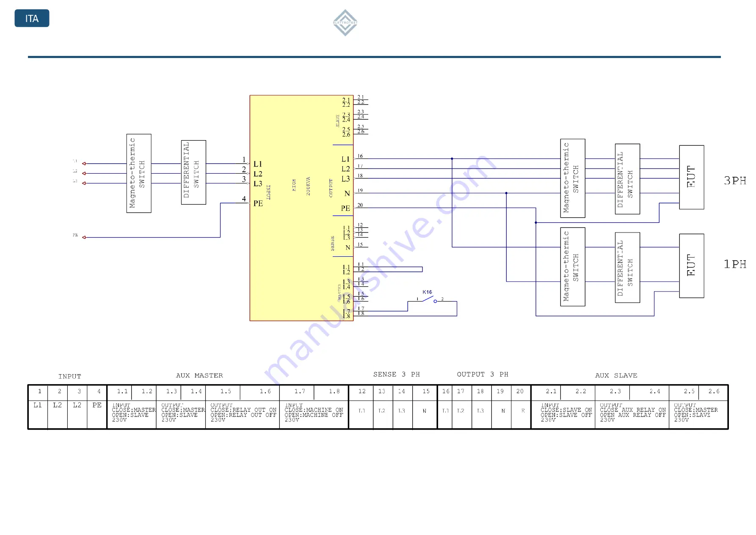The width and height of the screenshot is (756, 535).
Task: Click table cell 1.3
Action: tap(168, 392)
